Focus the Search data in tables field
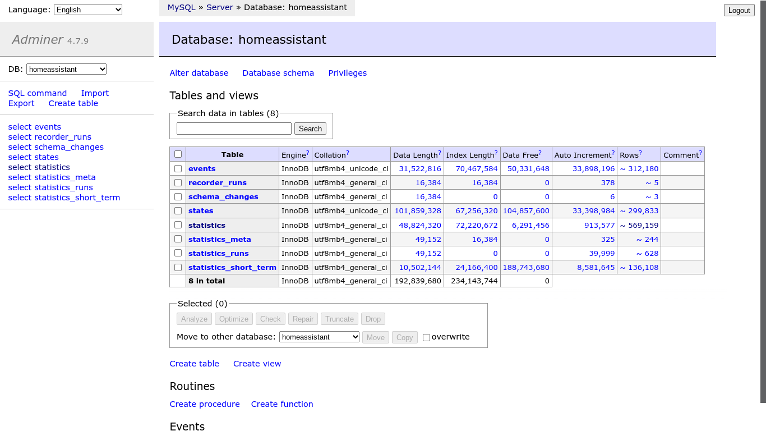The image size is (766, 431). pos(234,128)
